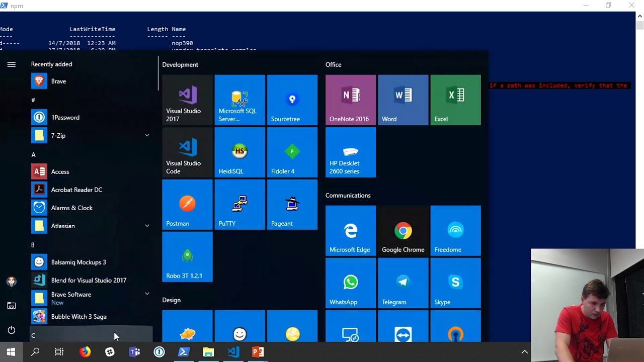Open File Explorer from the Start rail
The width and height of the screenshot is (644, 362).
click(x=12, y=306)
